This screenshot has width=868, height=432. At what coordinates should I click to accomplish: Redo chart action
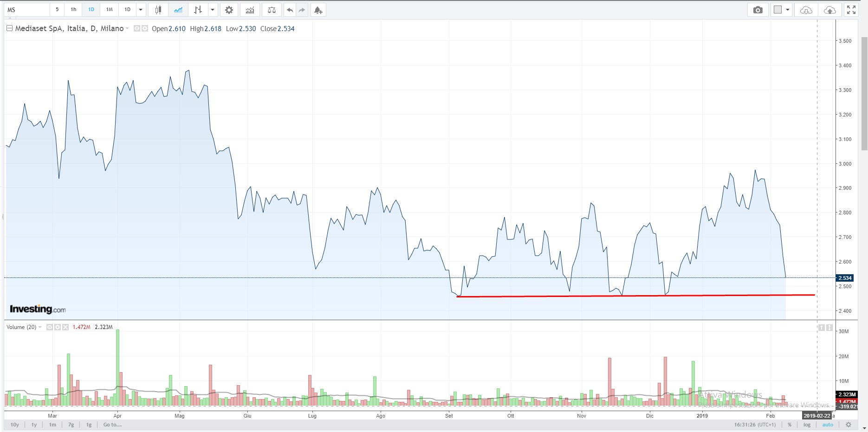click(x=302, y=10)
